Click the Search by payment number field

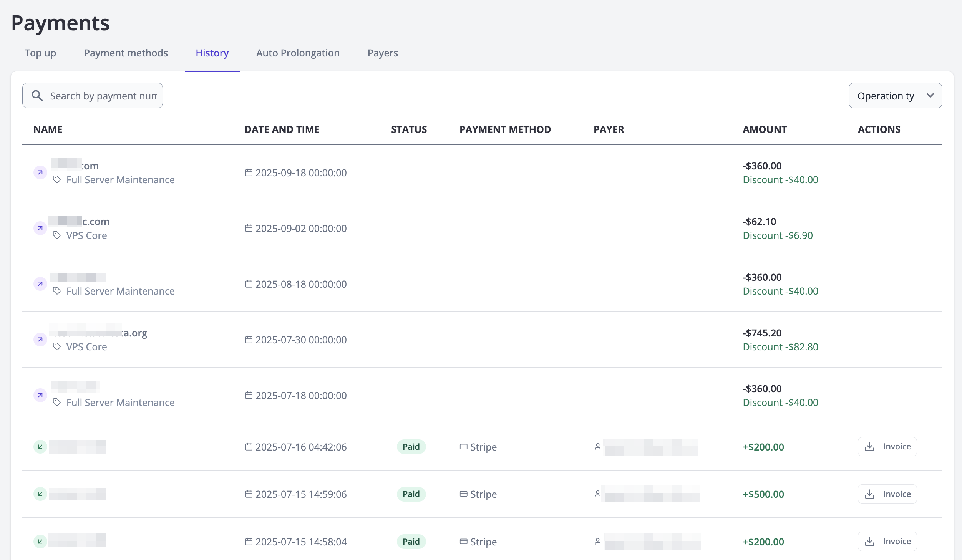(x=103, y=96)
